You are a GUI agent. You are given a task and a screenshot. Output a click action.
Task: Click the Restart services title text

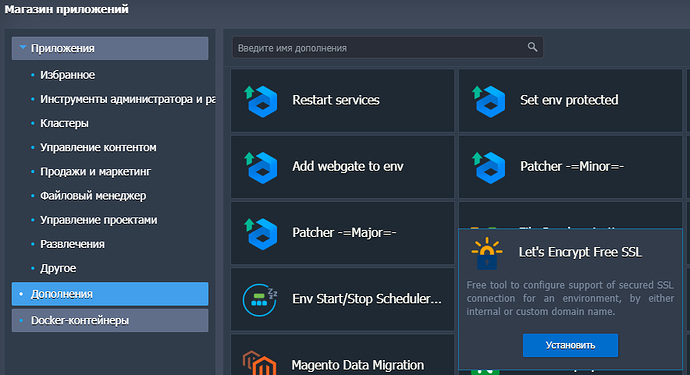pyautogui.click(x=336, y=100)
